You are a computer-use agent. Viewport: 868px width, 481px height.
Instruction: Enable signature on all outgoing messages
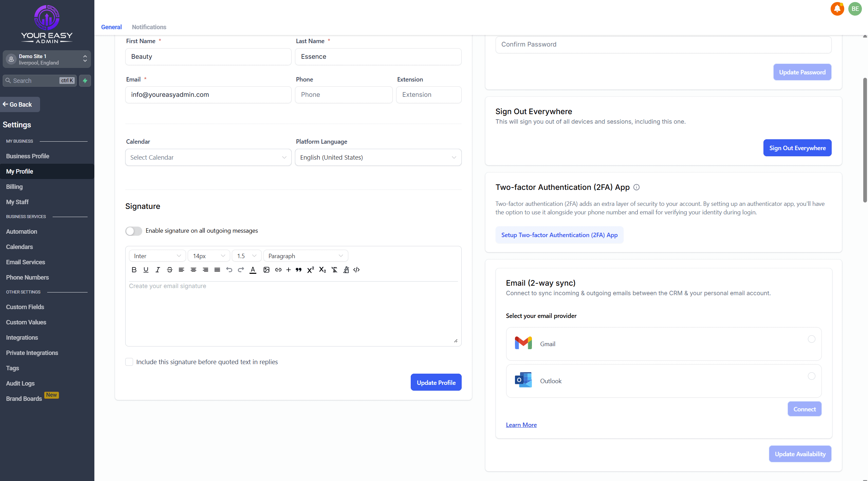(x=134, y=231)
